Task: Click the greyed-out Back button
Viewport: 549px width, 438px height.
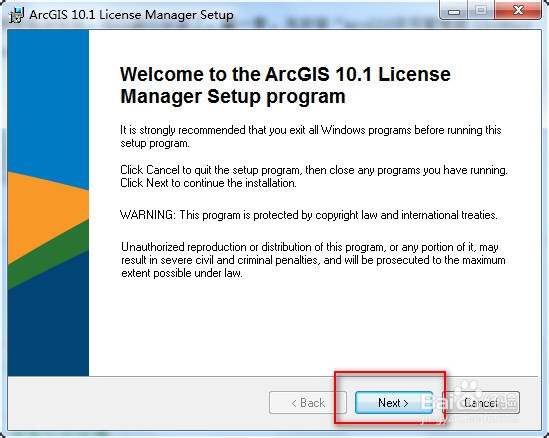Action: click(x=308, y=403)
